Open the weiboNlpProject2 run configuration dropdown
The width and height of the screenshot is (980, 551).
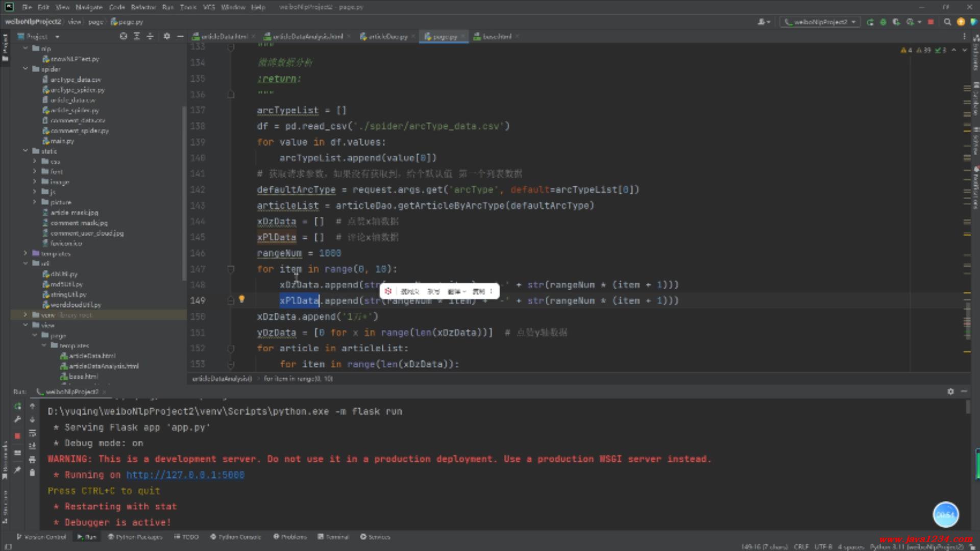[x=820, y=22]
